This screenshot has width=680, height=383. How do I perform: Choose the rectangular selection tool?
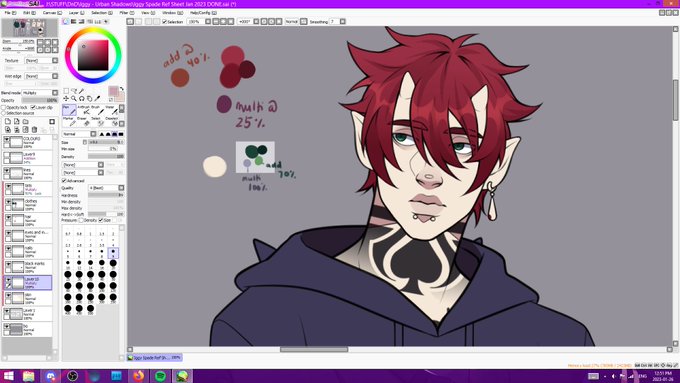(66, 91)
